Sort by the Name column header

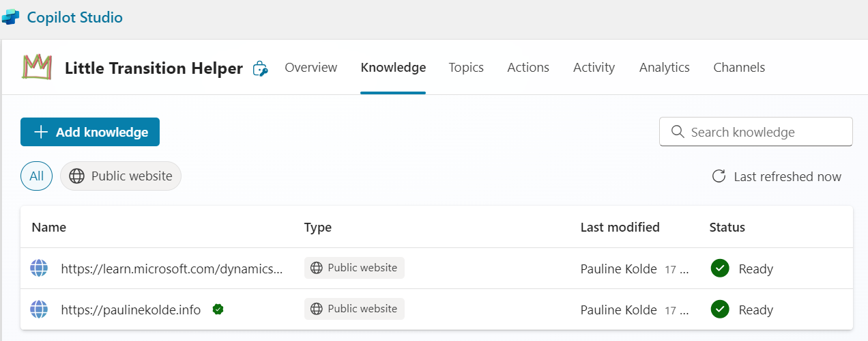coord(49,227)
